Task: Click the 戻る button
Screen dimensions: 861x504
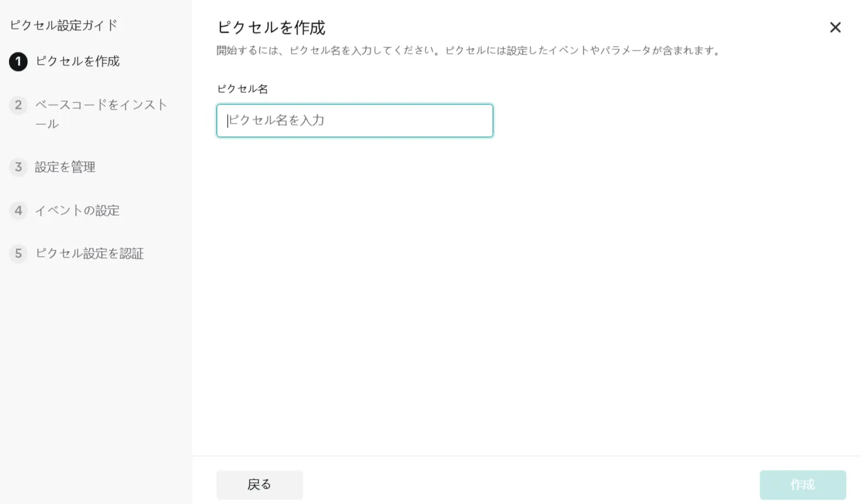Action: click(259, 485)
